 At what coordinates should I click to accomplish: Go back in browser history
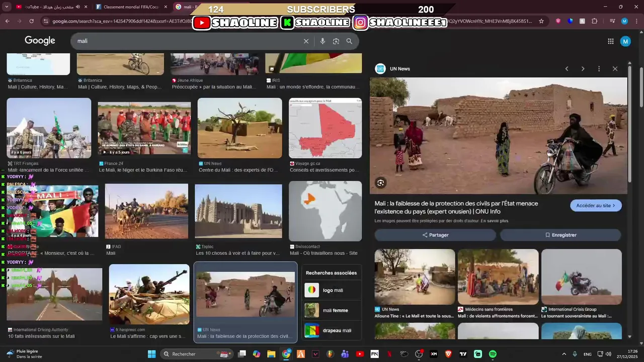point(7,21)
